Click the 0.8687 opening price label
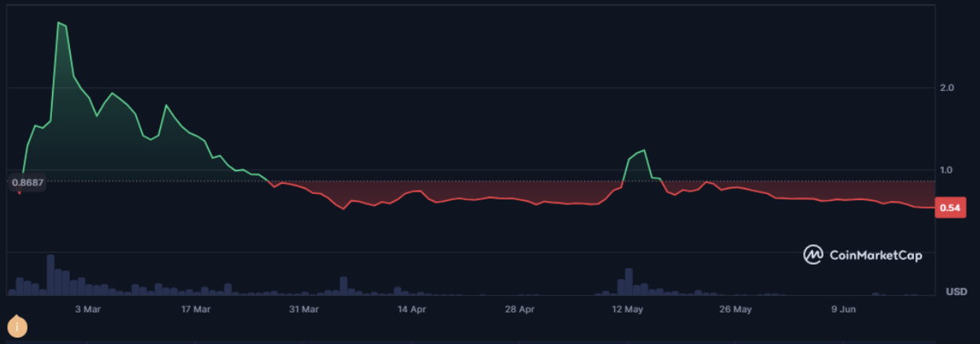Viewport: 980px width, 344px height. tap(27, 181)
